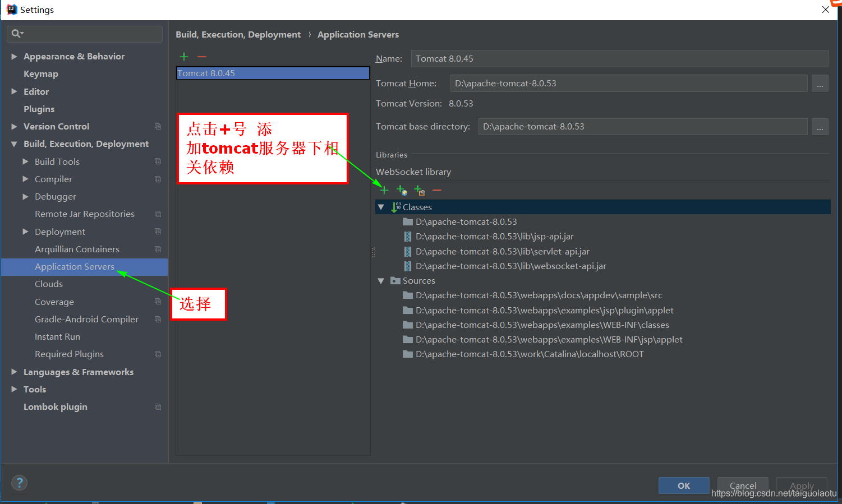Edit the server Name field

click(x=619, y=59)
